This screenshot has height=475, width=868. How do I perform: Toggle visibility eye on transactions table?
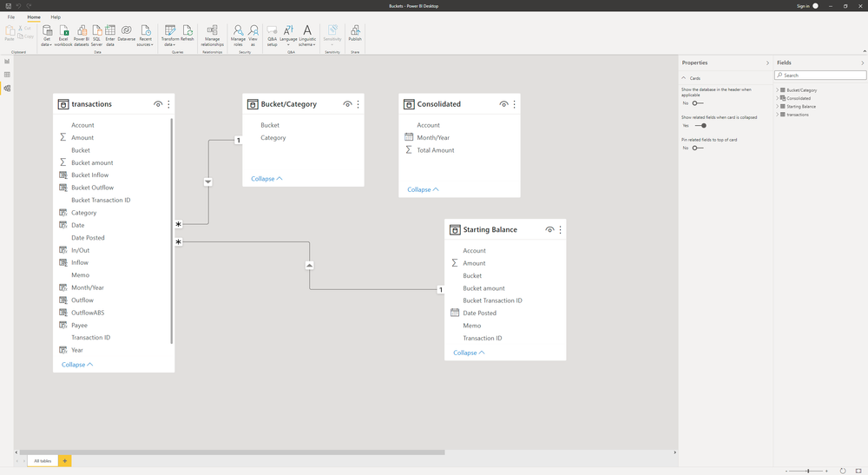click(x=158, y=104)
